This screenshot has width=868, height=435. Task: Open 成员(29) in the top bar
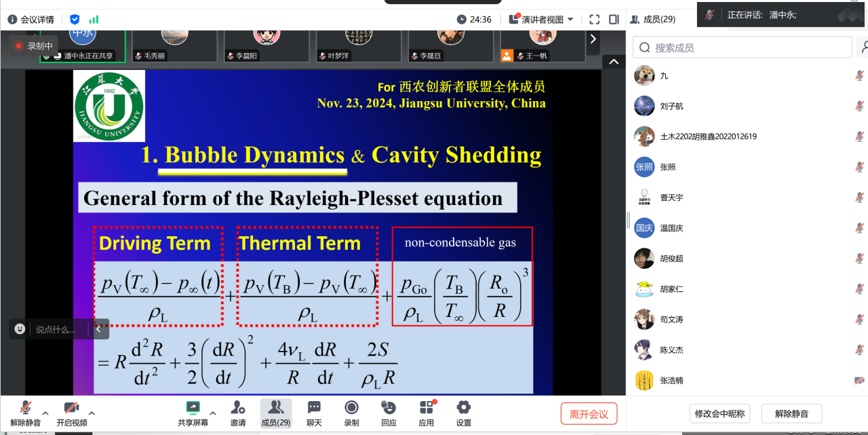tap(652, 19)
